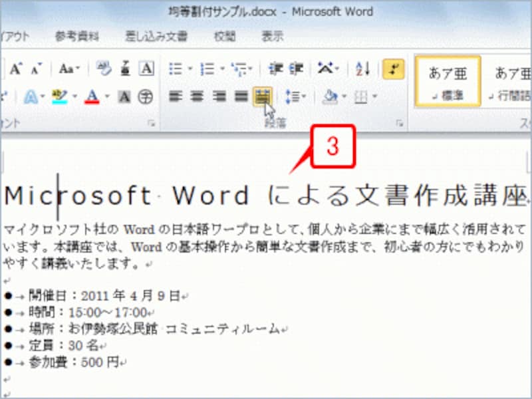Open the font color dropdown arrow
532x399 pixels.
click(x=107, y=97)
